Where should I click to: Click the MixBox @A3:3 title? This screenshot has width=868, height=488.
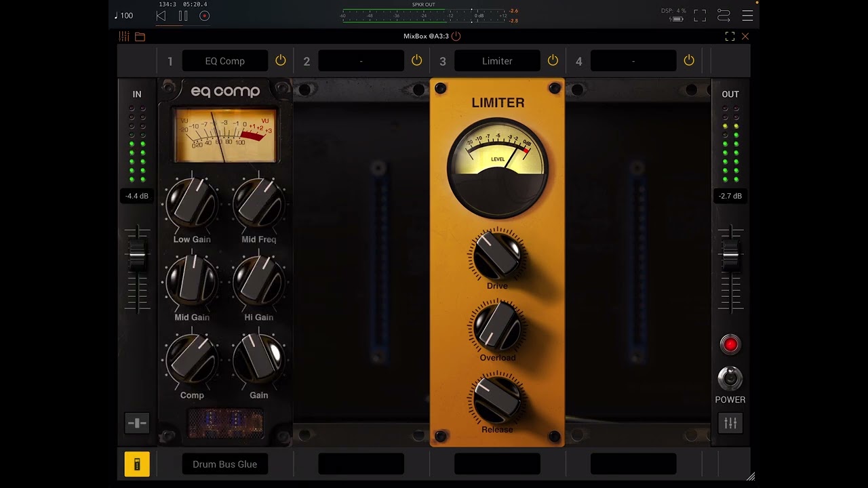(425, 36)
